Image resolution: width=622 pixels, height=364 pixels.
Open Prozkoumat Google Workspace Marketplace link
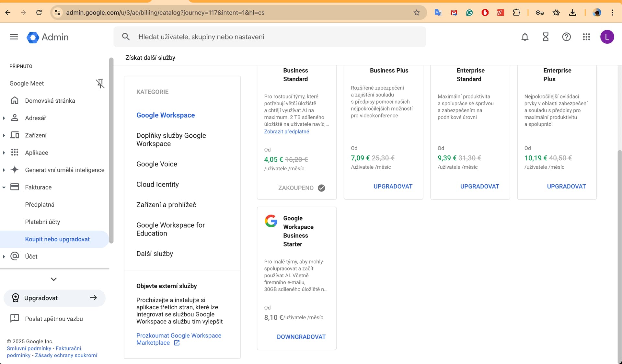[179, 339]
